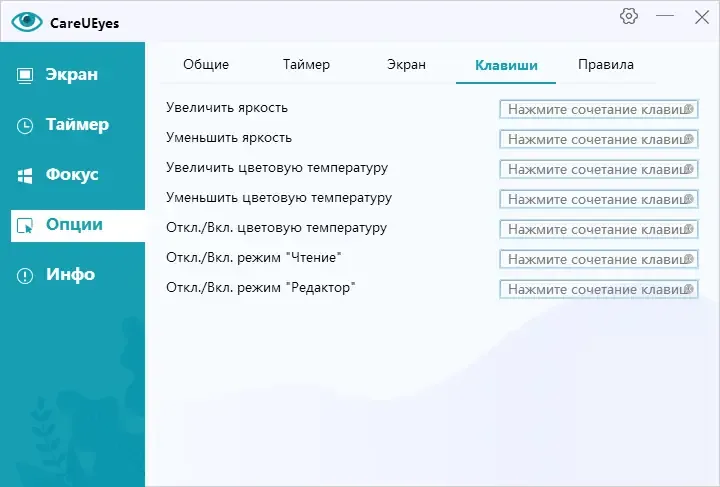
Task: Clear Уменьшить цветовую температуру hotkey x icon
Action: 688,199
